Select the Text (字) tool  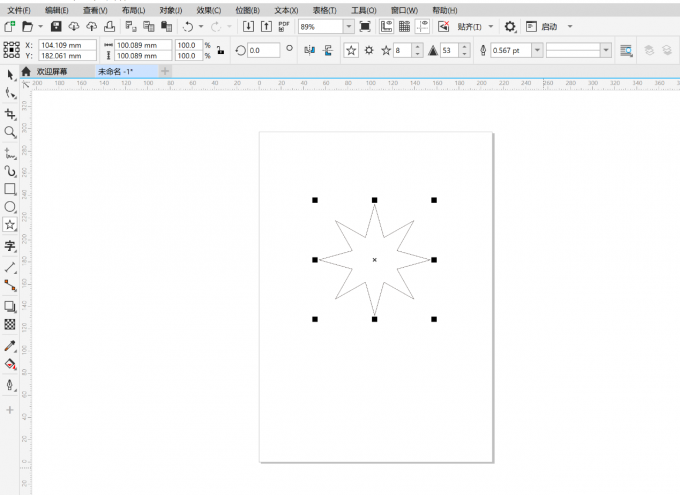(x=10, y=246)
